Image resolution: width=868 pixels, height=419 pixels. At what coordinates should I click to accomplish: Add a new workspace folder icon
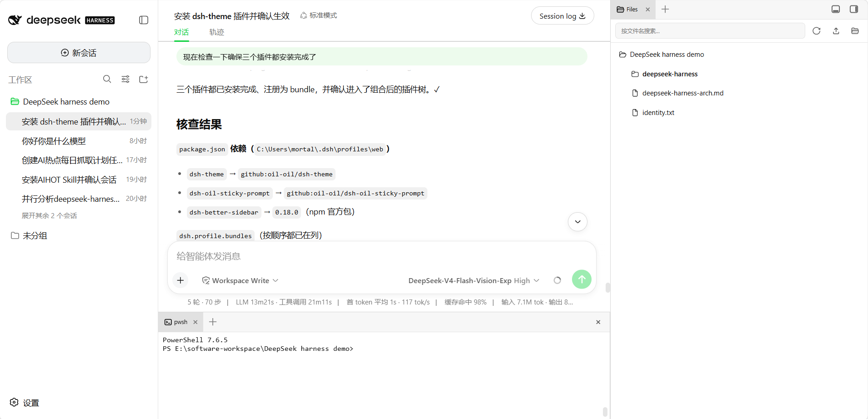click(x=144, y=79)
